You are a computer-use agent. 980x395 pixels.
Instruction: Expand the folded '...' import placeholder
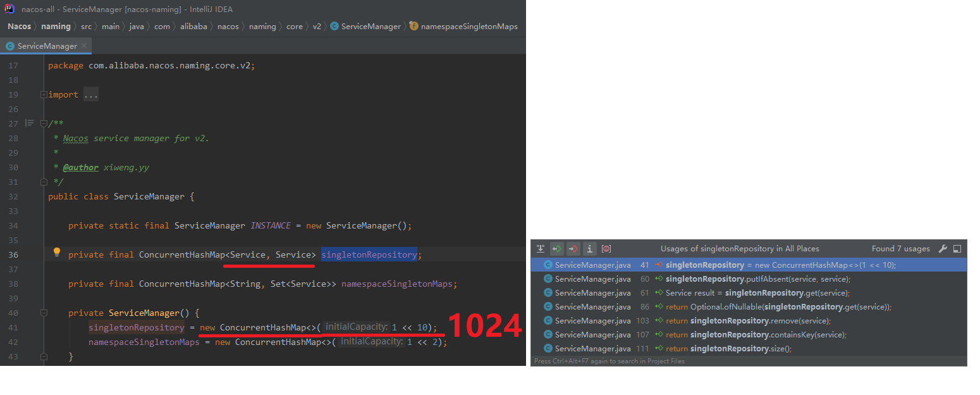91,94
